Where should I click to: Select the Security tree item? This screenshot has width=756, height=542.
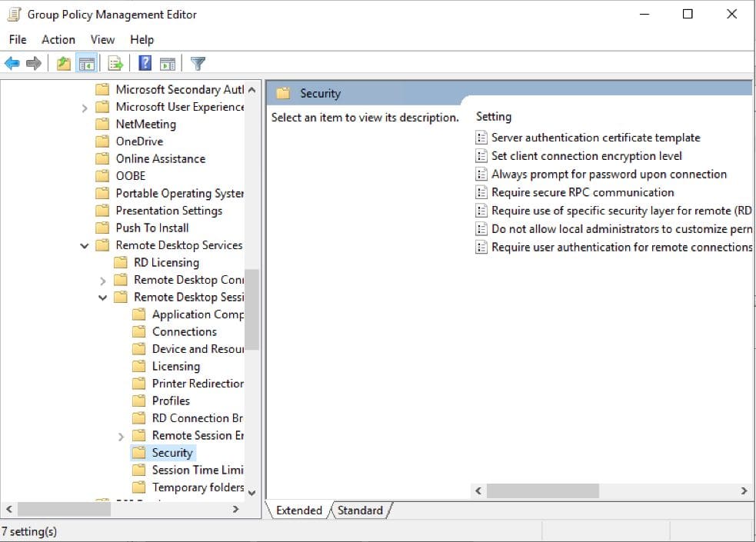(172, 453)
